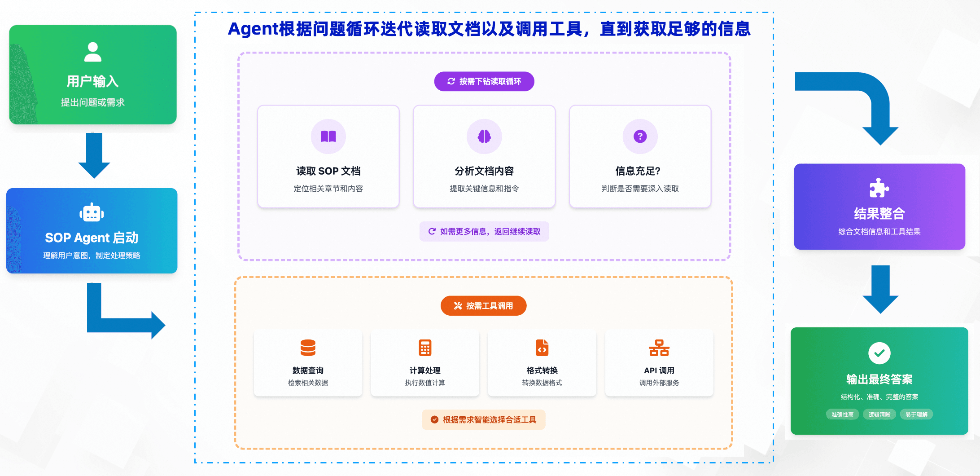Click the 根据需求智能选择合适工具 label
Image resolution: width=980 pixels, height=476 pixels.
pos(484,420)
